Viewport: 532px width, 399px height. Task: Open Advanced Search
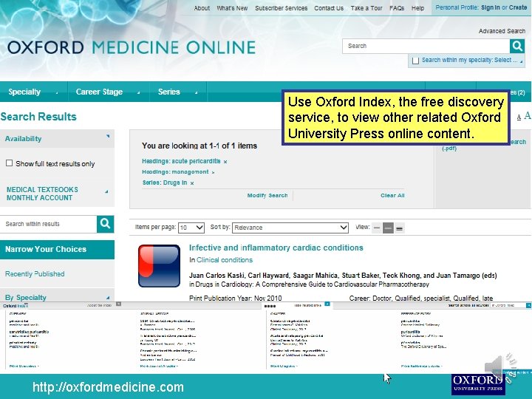coord(502,31)
